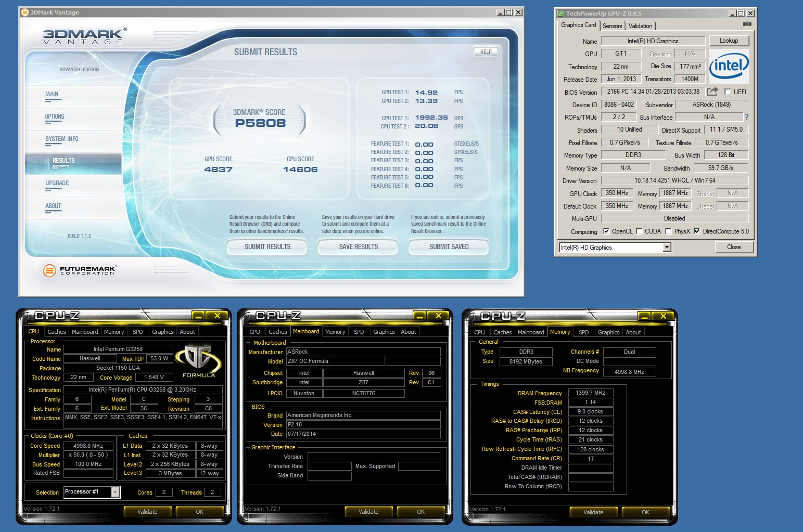This screenshot has height=532, width=803.
Task: Click the ASRock Formula logo in CPU-Z
Action: (x=198, y=360)
